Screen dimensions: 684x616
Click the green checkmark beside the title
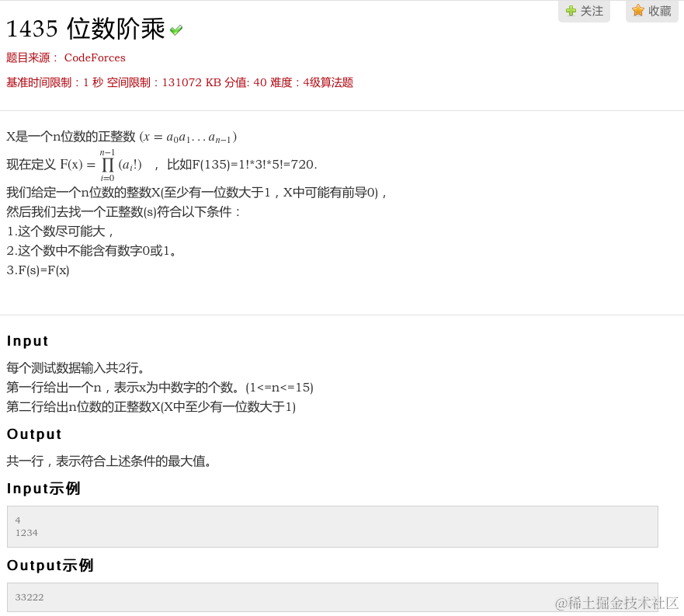pos(176,30)
